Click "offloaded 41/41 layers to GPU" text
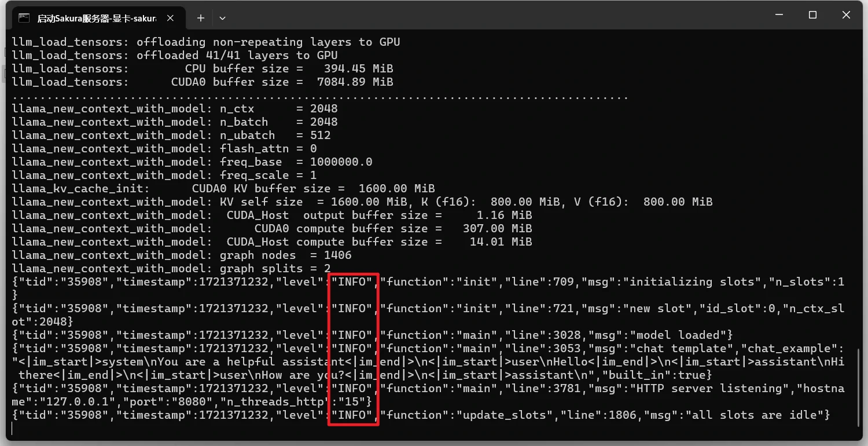 (237, 55)
